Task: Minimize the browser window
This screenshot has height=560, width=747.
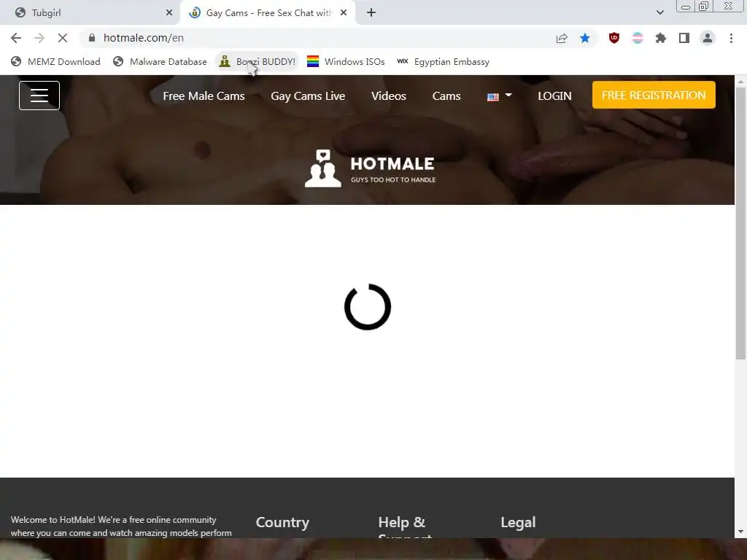Action: coord(686,7)
